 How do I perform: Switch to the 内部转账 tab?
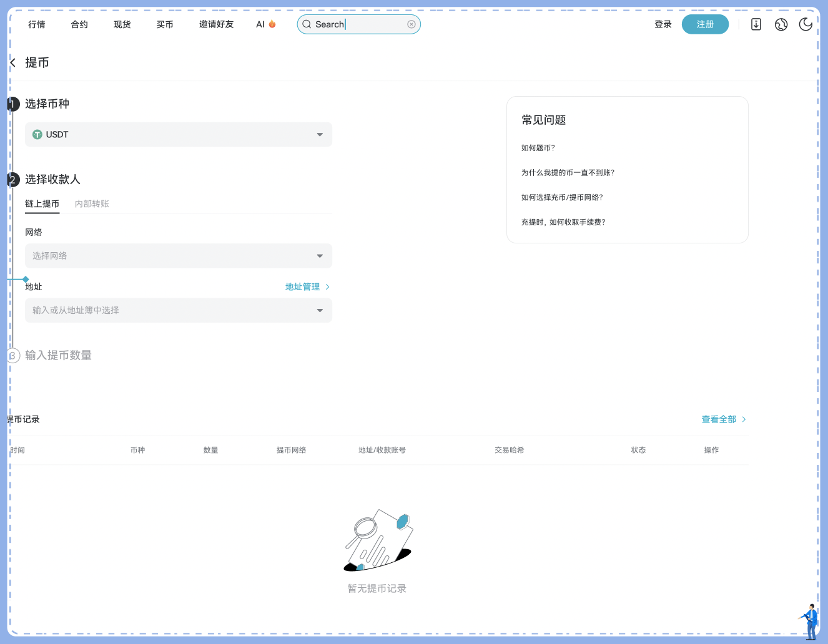[92, 204]
